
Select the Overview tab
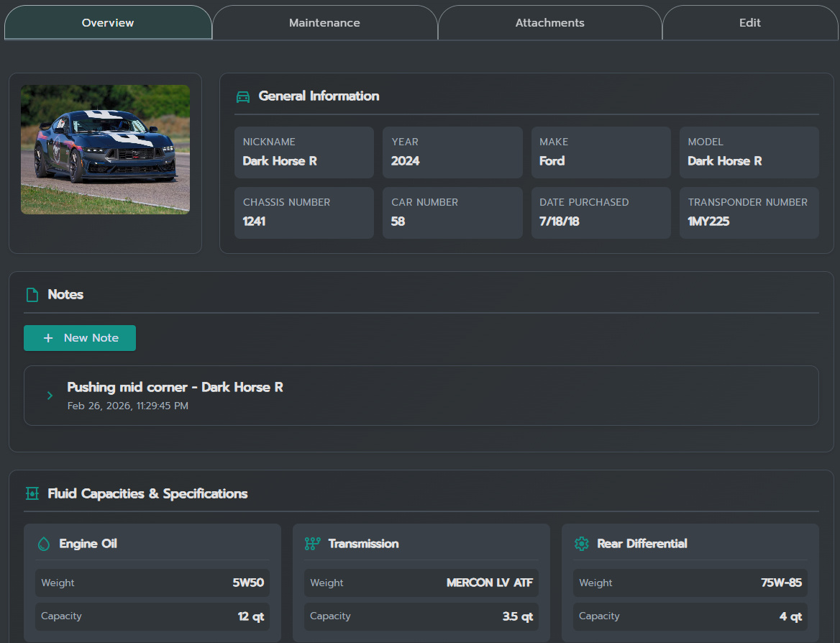click(108, 23)
